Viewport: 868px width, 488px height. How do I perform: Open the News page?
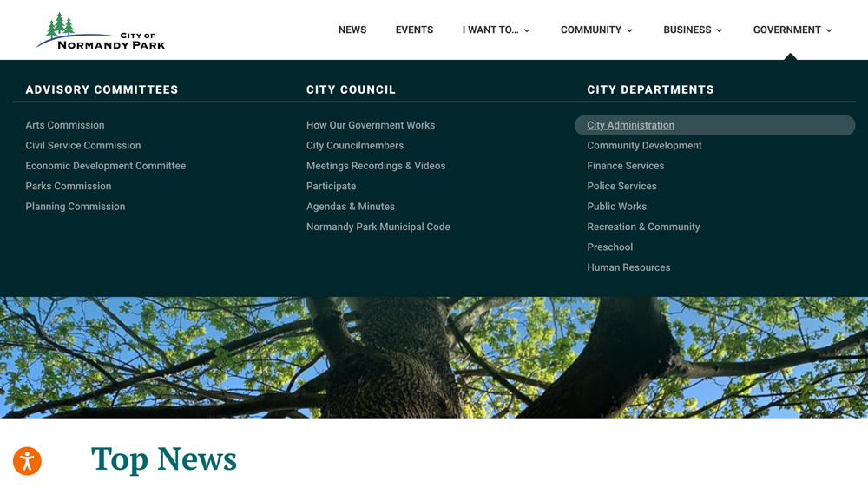[352, 30]
